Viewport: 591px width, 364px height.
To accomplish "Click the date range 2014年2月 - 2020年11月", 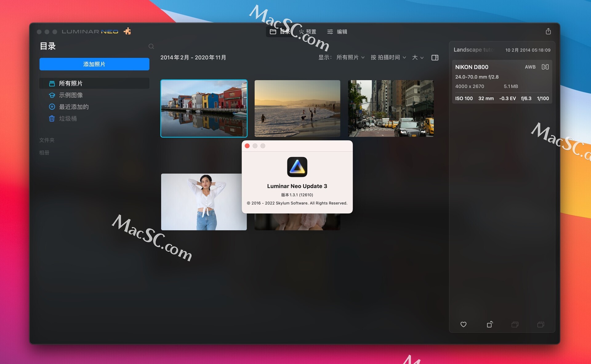I will [x=193, y=58].
